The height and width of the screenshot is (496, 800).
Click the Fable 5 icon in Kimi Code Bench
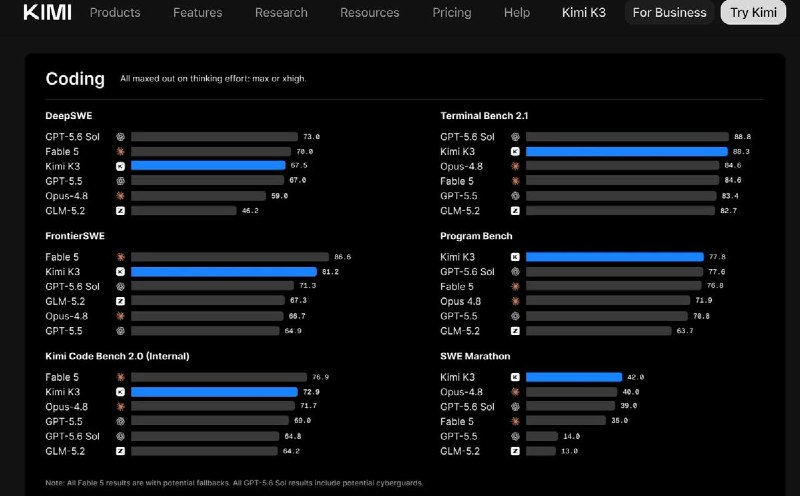tap(120, 378)
